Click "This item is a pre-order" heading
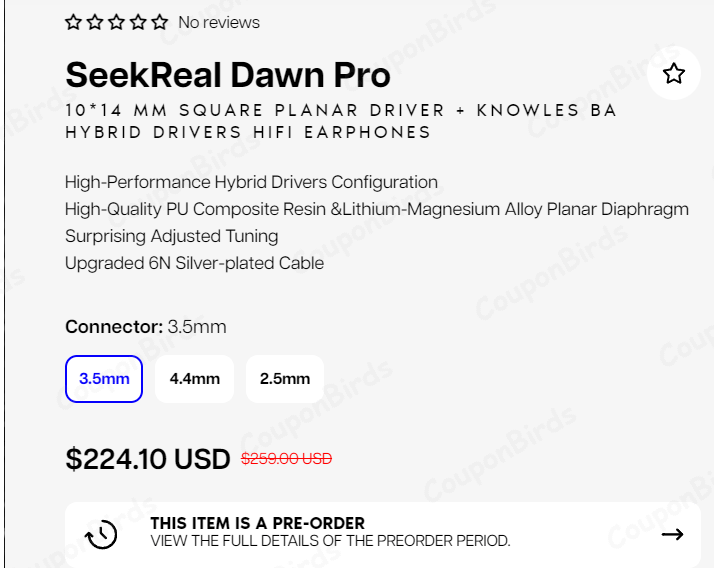Screen dimensions: 714x568 [x=257, y=523]
